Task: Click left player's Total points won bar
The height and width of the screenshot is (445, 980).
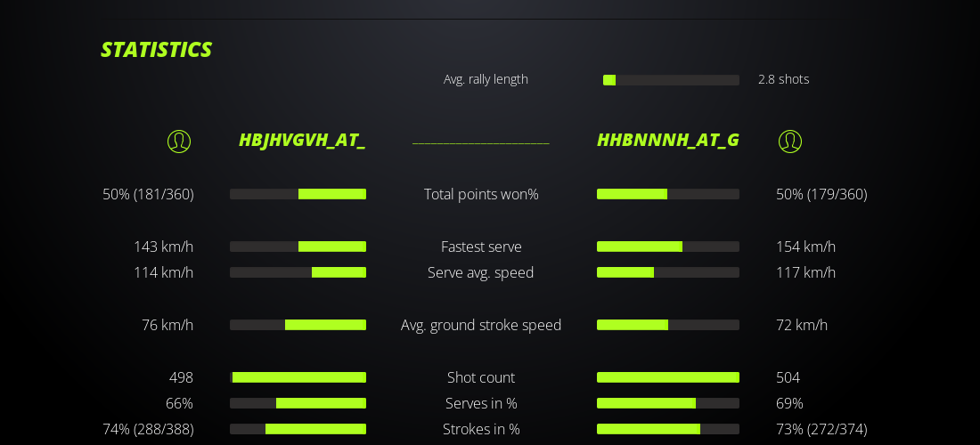Action: 298,194
